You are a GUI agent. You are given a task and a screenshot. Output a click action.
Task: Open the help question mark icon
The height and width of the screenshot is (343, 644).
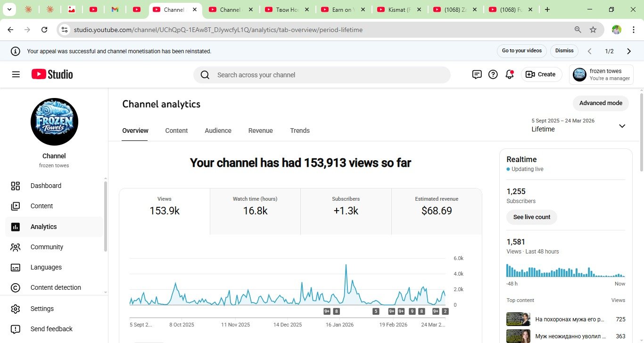click(493, 74)
